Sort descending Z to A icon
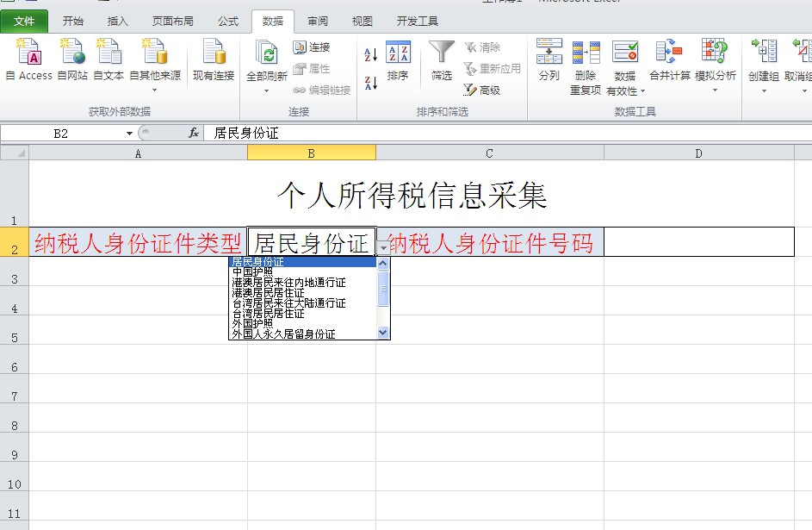 (x=371, y=83)
